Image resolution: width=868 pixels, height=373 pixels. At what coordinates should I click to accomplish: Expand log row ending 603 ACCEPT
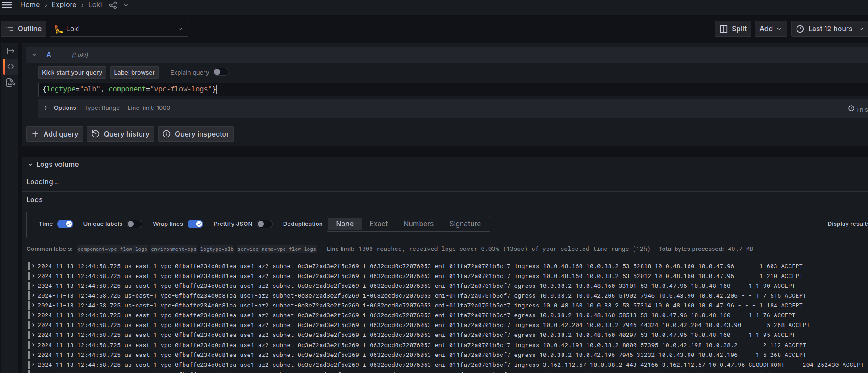pos(33,266)
